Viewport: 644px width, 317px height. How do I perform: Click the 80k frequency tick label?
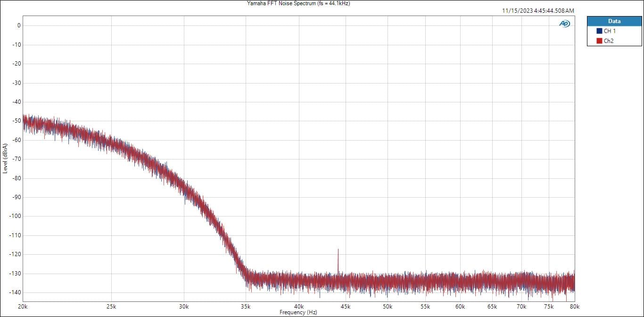(574, 306)
